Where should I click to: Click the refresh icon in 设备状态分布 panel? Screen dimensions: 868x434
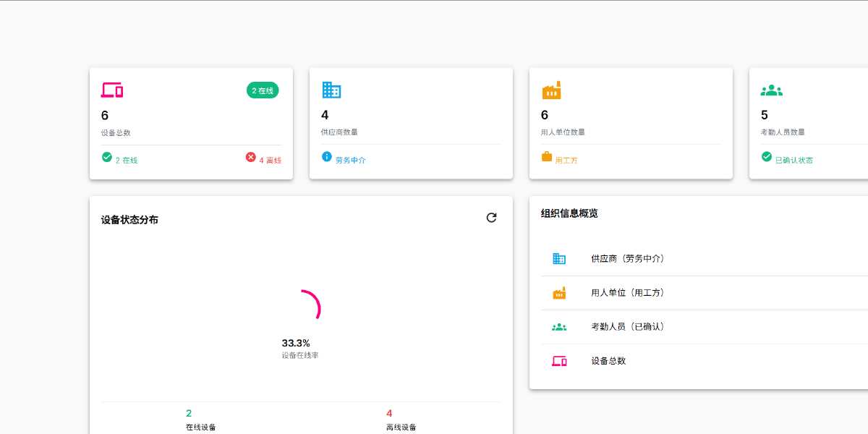pyautogui.click(x=492, y=218)
